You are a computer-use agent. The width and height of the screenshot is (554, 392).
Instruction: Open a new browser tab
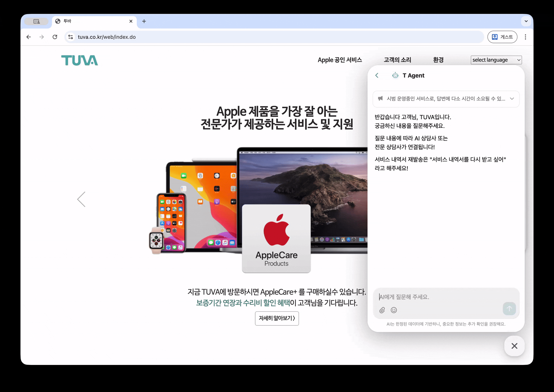pos(144,21)
